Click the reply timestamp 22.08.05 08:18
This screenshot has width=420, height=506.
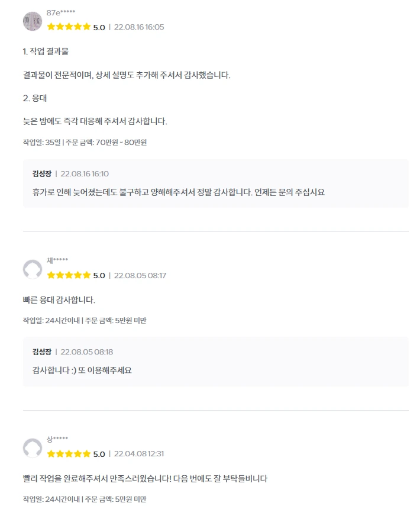(87, 352)
